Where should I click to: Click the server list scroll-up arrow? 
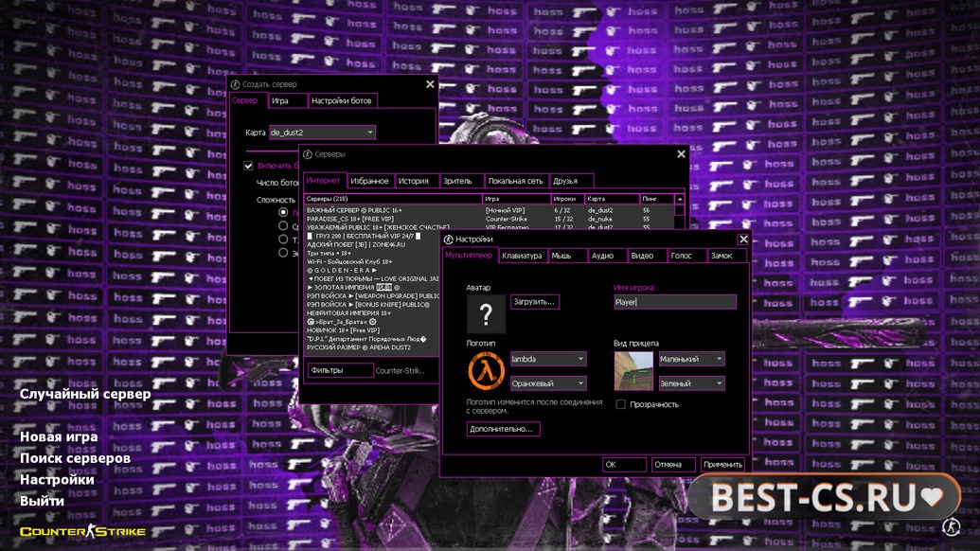[680, 199]
